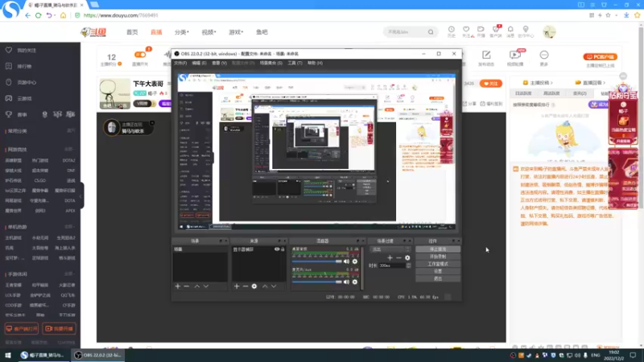The width and height of the screenshot is (644, 362).
Task: Open the File menu in OBS
Action: (x=180, y=64)
